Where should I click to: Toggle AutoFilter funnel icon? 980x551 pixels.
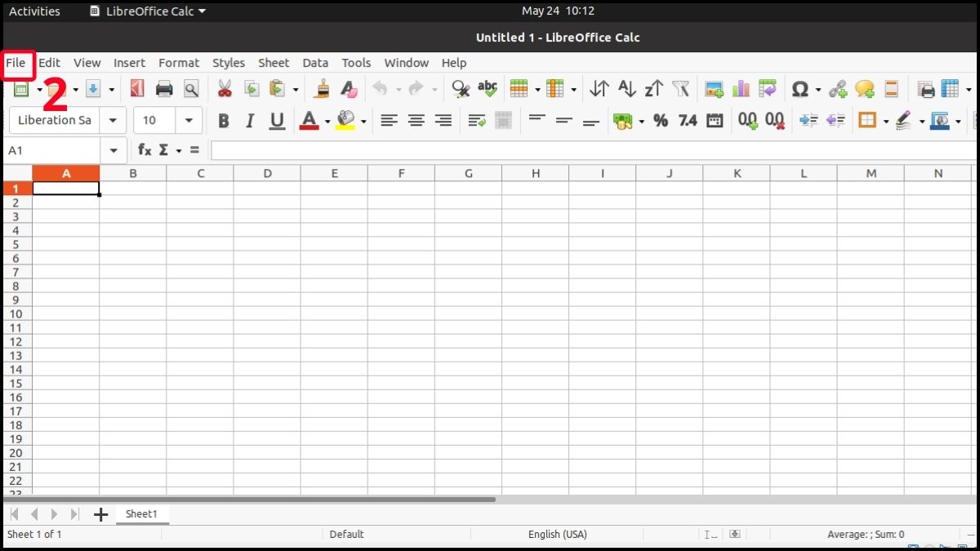coord(680,88)
